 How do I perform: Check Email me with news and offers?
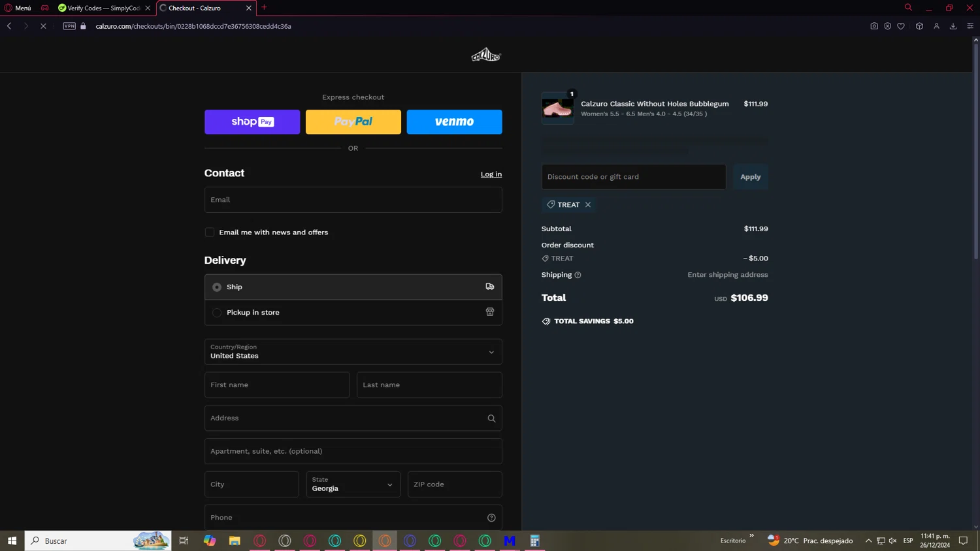pyautogui.click(x=210, y=232)
